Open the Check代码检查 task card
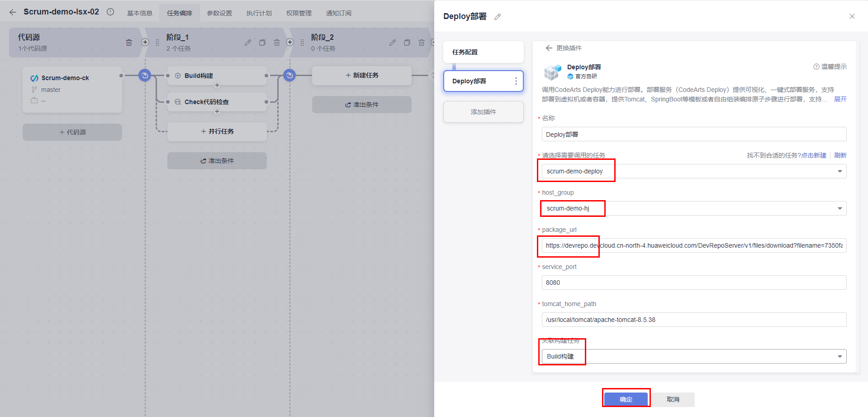868x417 pixels. coord(217,102)
